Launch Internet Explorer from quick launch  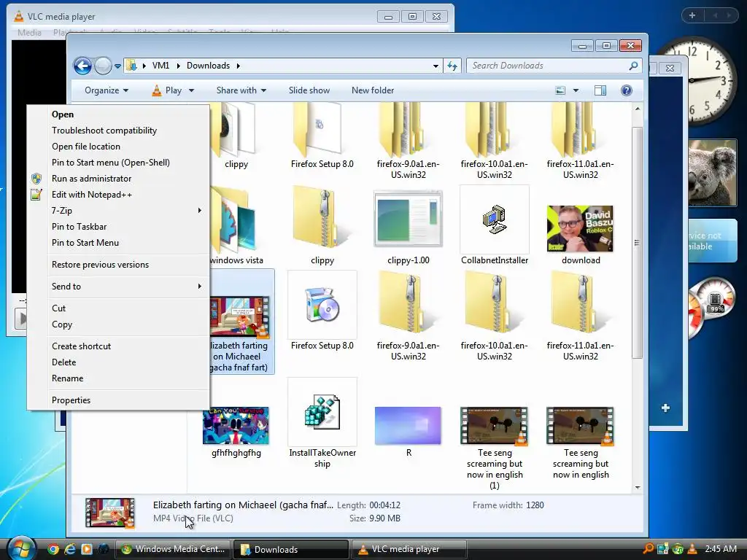pyautogui.click(x=70, y=549)
